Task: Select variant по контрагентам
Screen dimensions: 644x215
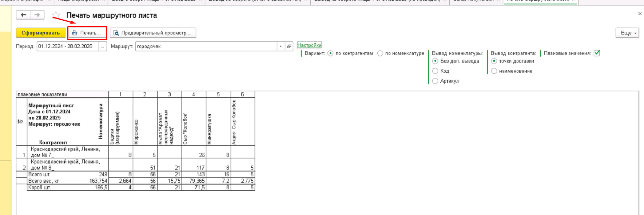Action: click(x=351, y=53)
